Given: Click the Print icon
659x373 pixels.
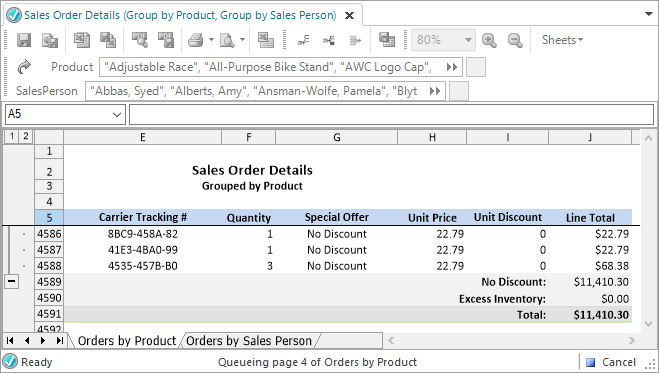Looking at the screenshot, I should coord(196,40).
